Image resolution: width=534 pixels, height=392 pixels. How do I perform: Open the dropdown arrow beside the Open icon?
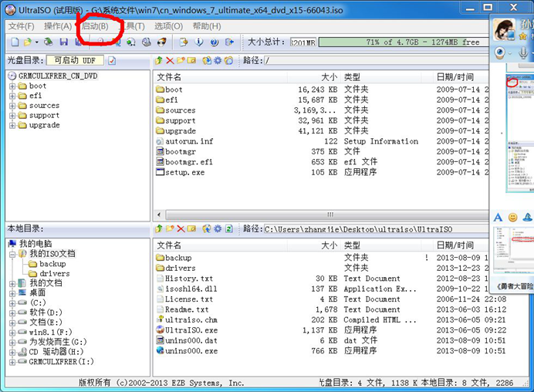[36, 42]
